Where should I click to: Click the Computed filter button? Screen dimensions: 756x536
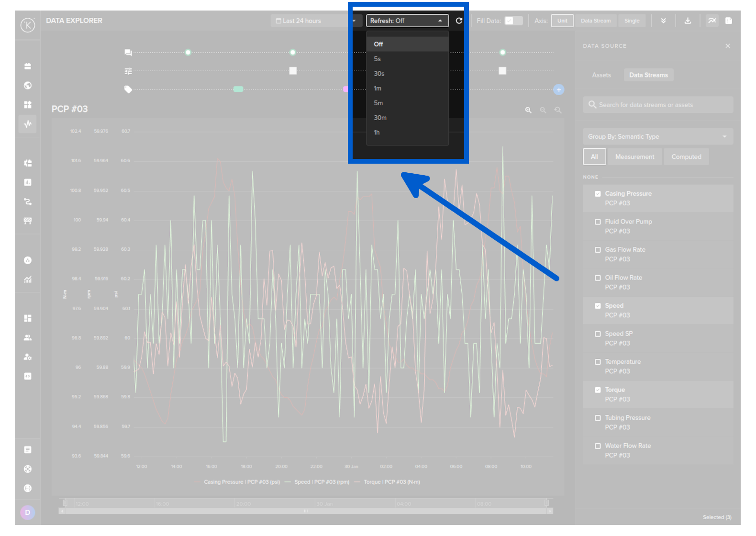pos(686,156)
